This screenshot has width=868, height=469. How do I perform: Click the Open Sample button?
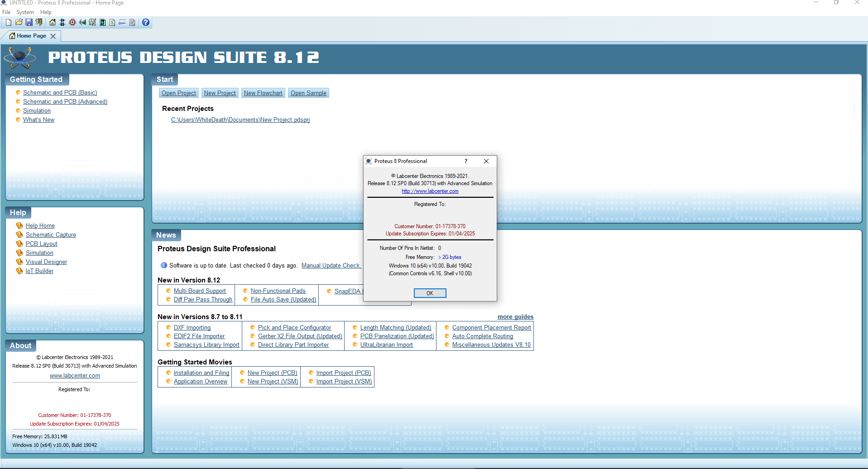click(308, 93)
